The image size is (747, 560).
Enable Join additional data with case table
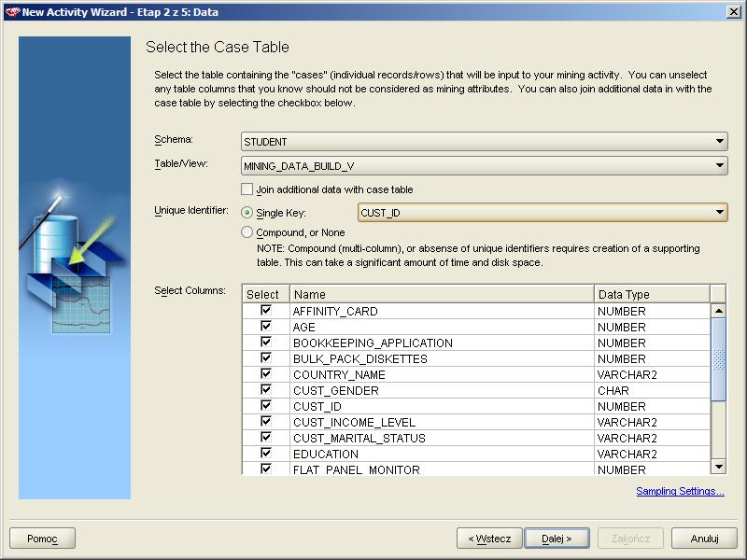247,189
